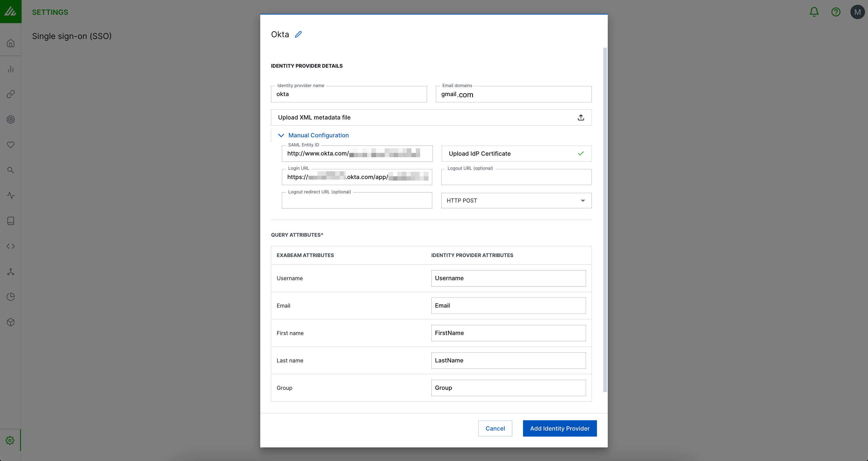Open notifications bell icon

point(814,12)
